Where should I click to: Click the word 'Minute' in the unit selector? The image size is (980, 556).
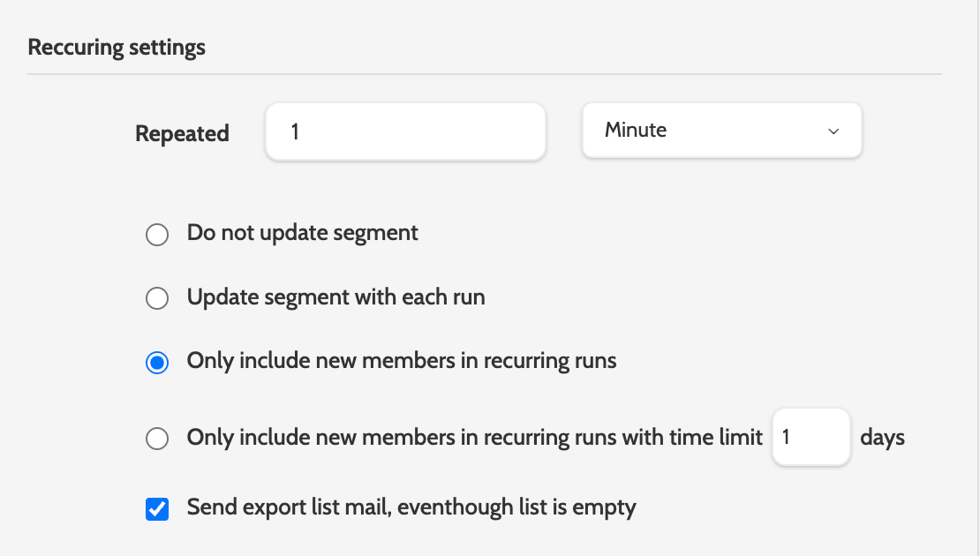point(636,131)
